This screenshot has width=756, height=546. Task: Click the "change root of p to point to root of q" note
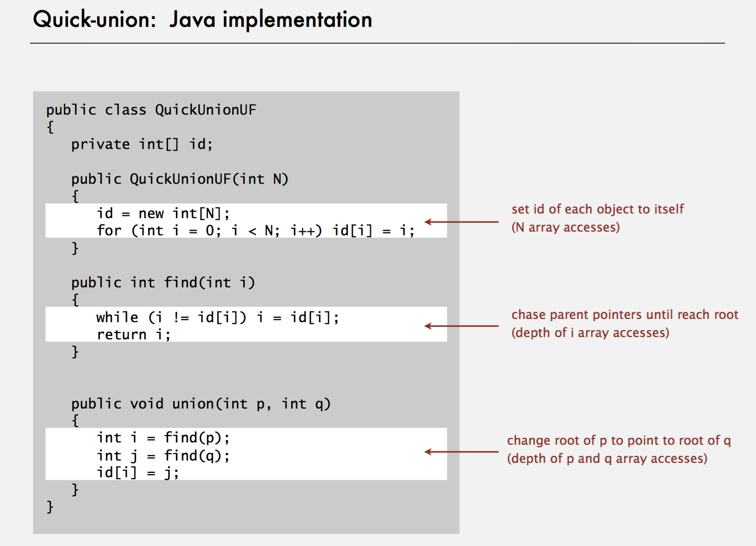[x=619, y=441]
